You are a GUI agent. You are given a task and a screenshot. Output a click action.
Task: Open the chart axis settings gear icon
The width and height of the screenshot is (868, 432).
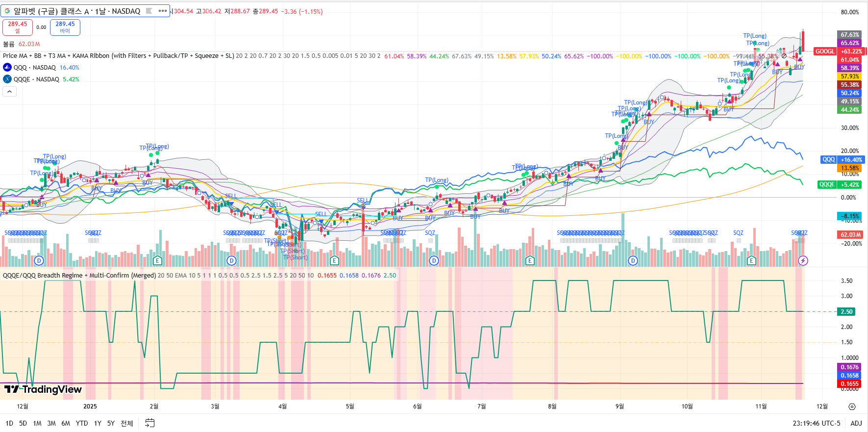852,407
